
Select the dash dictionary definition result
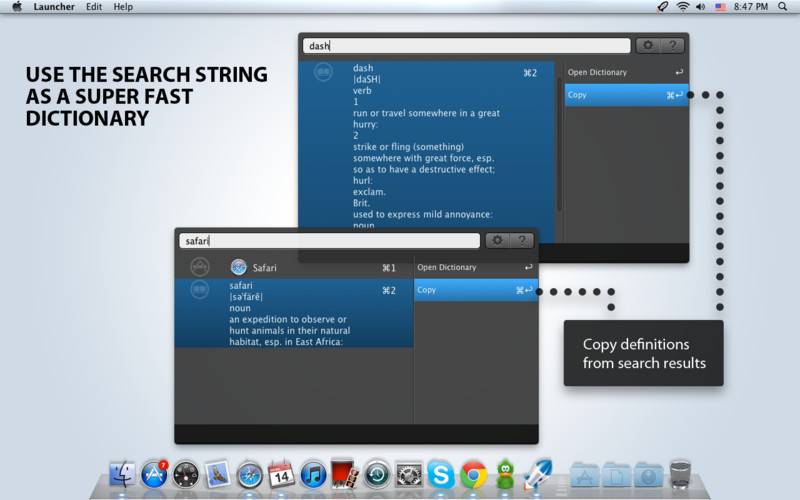tap(427, 144)
